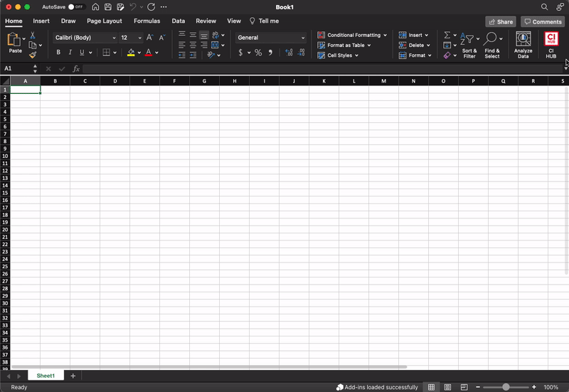This screenshot has height=392, width=569.
Task: Expand the Conditional Formatting dropdown
Action: (352, 35)
